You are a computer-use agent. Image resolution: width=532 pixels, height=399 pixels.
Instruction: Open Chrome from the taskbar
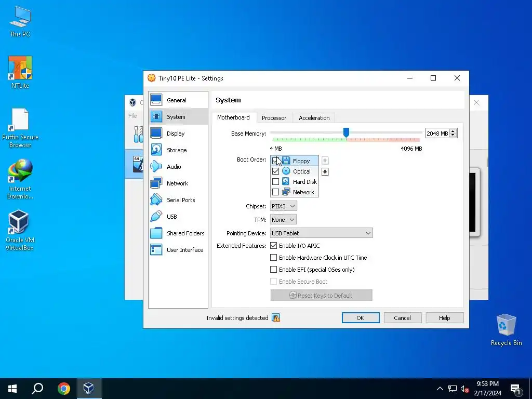(64, 389)
